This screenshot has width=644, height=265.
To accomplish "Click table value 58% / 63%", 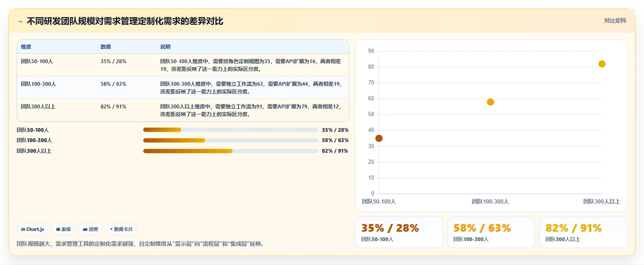I will click(x=113, y=84).
